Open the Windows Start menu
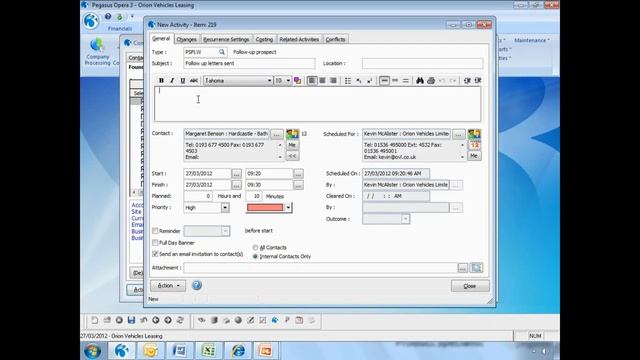 point(92,351)
